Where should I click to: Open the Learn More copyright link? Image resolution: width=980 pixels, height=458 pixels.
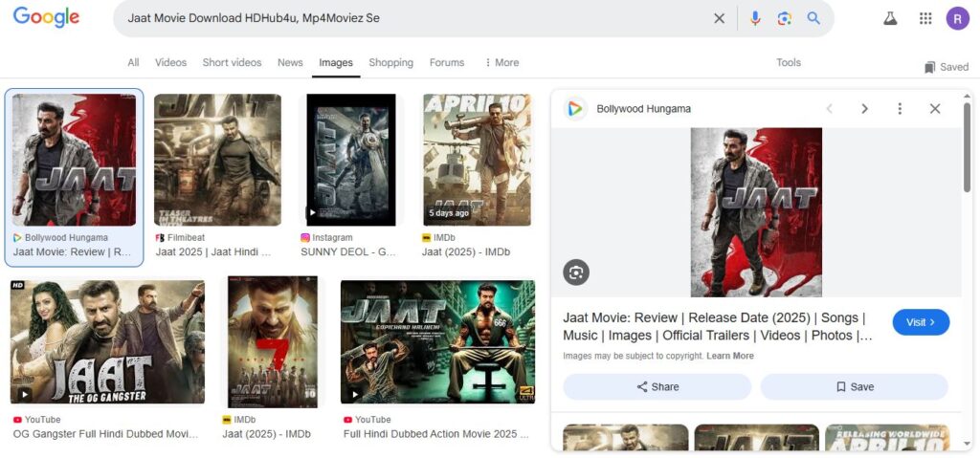(x=730, y=356)
